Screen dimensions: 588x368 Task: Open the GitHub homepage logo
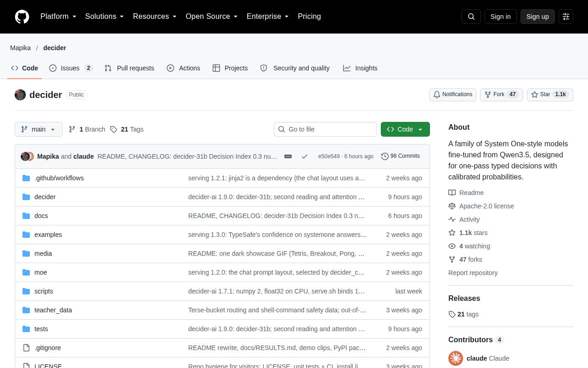tap(22, 17)
